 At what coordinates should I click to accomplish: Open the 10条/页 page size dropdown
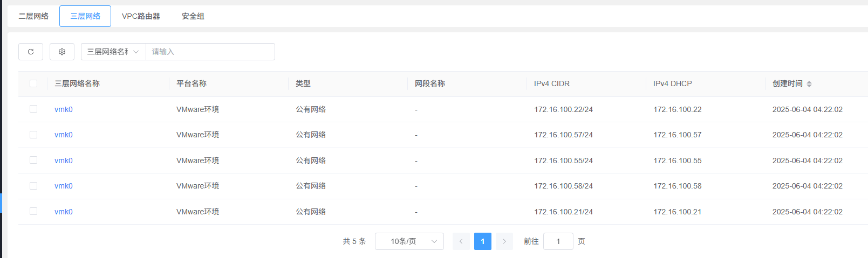coord(409,241)
